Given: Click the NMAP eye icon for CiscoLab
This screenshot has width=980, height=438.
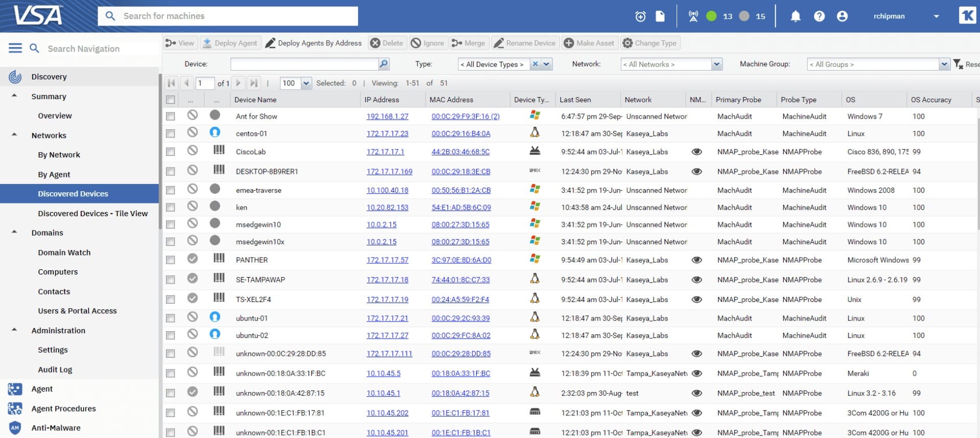Looking at the screenshot, I should [x=696, y=152].
